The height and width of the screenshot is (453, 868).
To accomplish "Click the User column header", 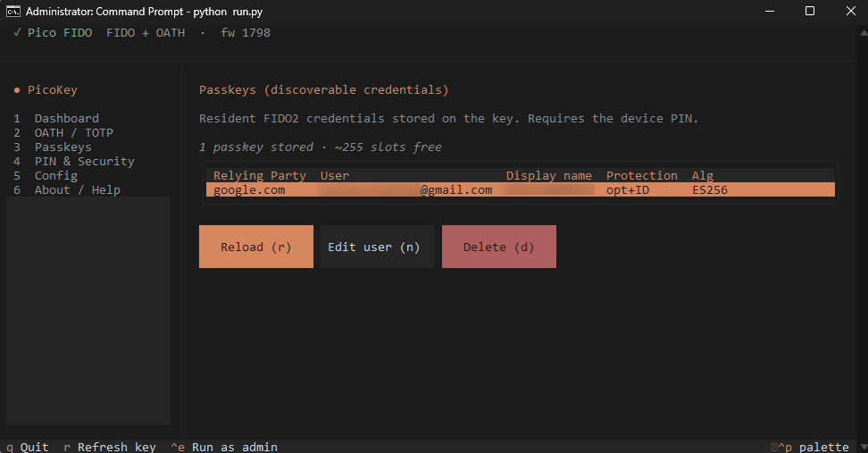I will click(334, 175).
